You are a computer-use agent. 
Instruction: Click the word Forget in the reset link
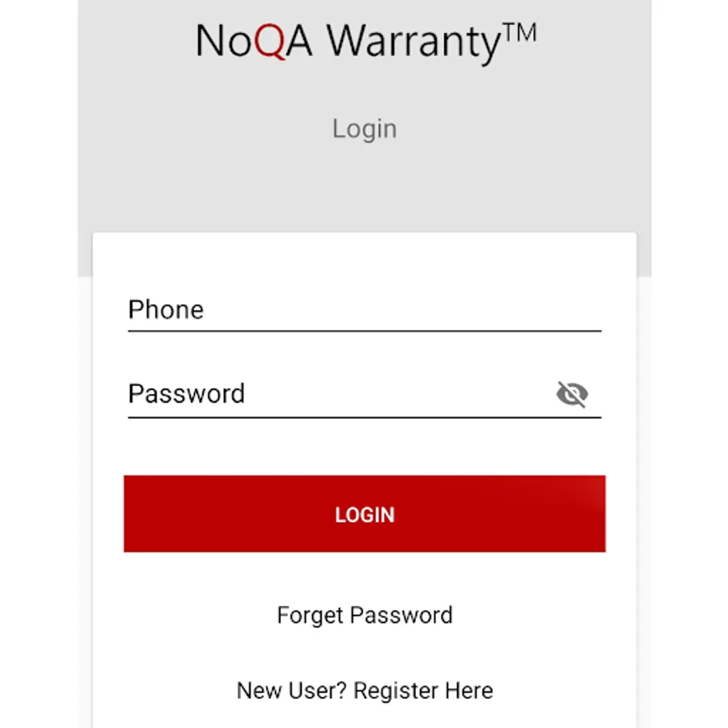(310, 616)
